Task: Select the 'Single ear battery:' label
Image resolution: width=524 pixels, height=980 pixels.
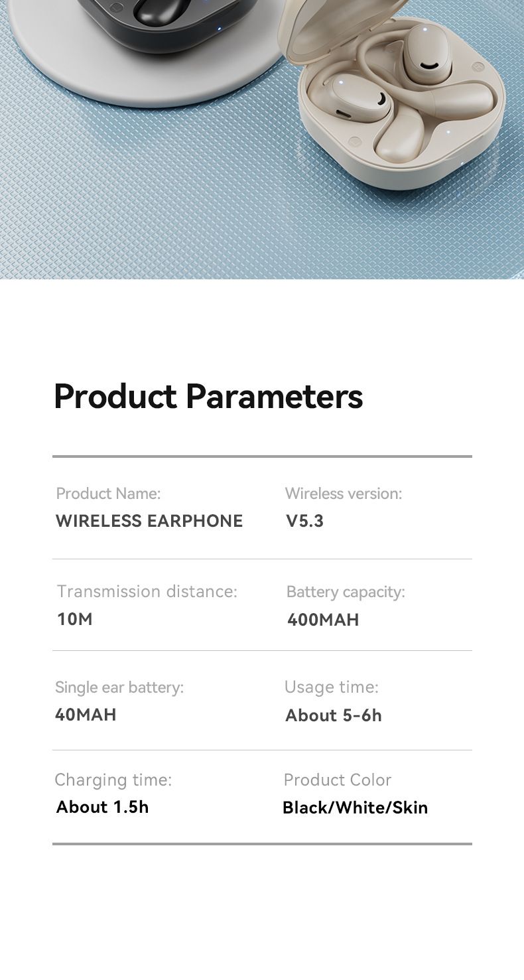Action: point(119,687)
